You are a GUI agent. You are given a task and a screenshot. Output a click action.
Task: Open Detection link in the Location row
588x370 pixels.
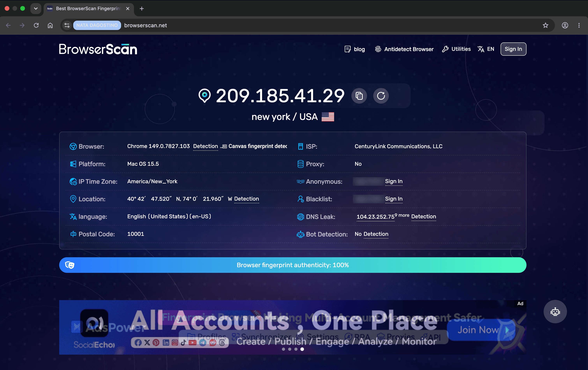point(246,199)
